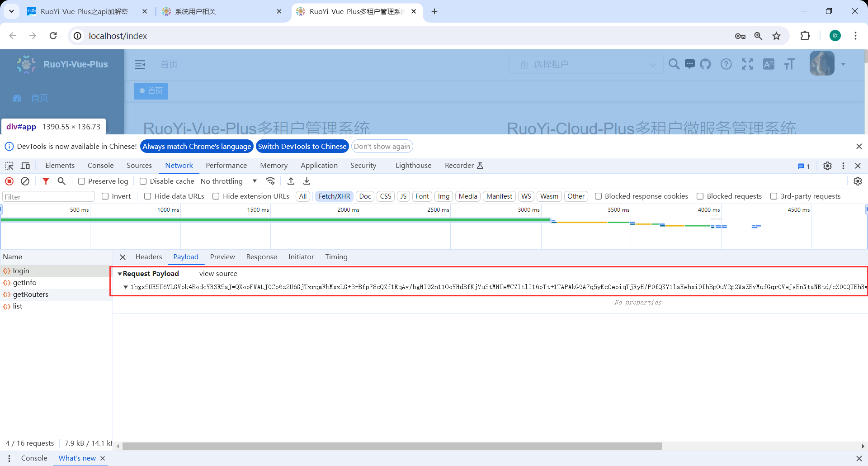The image size is (868, 466).
Task: Tick the Hide data URLs checkbox
Action: click(148, 196)
